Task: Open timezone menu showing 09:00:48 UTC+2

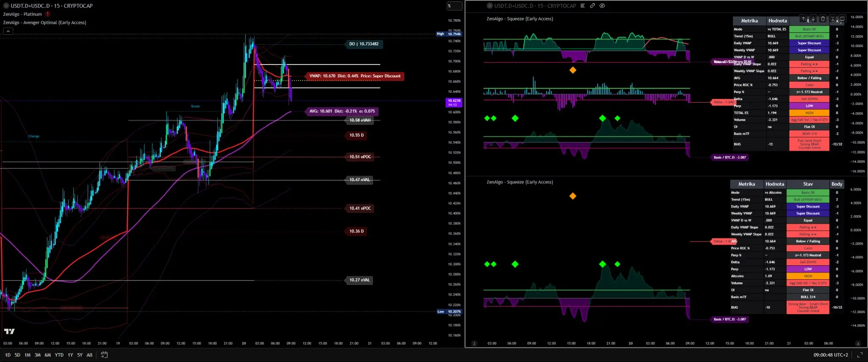Action: [831, 355]
